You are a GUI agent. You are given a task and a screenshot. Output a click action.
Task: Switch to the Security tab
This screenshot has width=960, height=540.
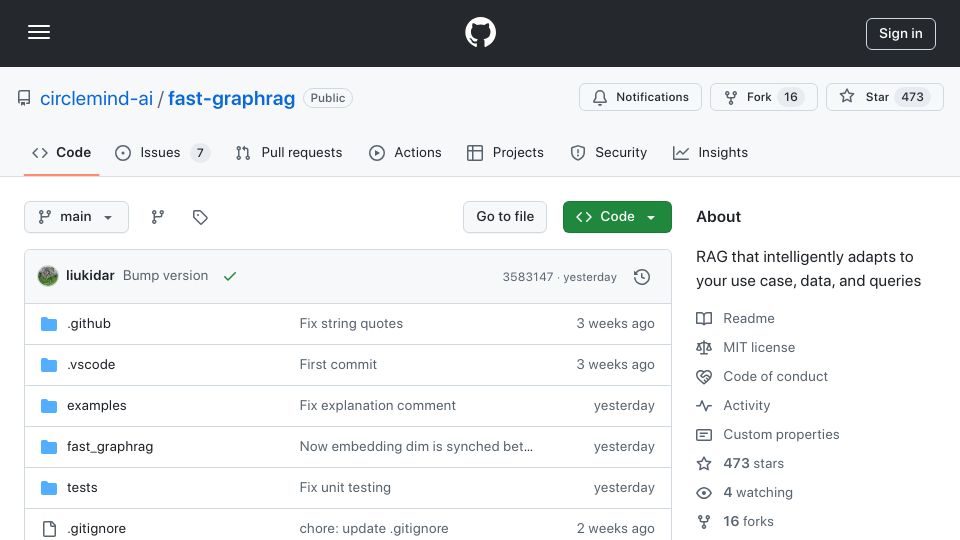[609, 152]
